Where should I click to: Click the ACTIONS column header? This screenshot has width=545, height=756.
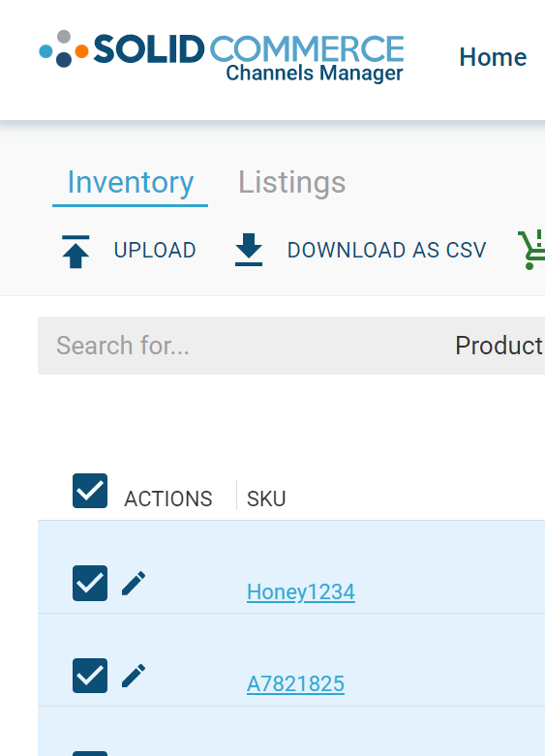[168, 499]
